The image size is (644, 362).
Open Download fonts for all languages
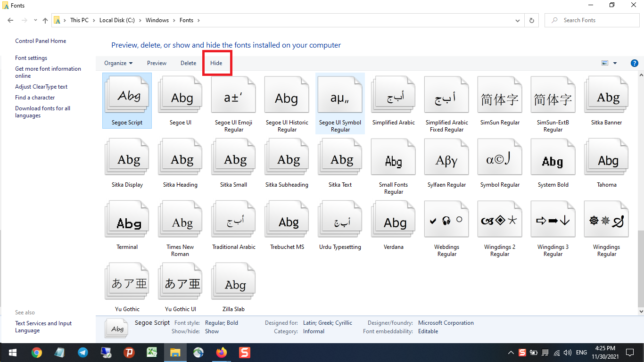(x=42, y=112)
